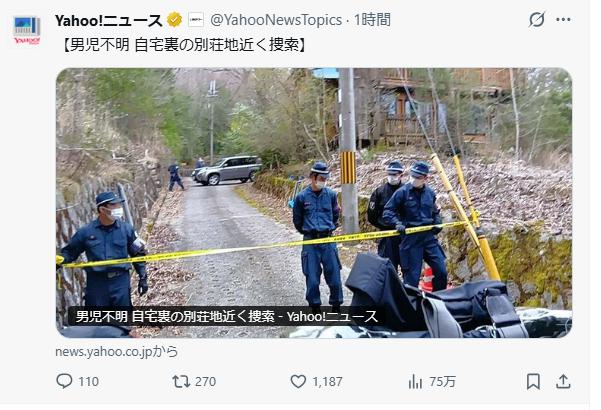Open the news article photo card
601x410 pixels.
click(x=314, y=203)
